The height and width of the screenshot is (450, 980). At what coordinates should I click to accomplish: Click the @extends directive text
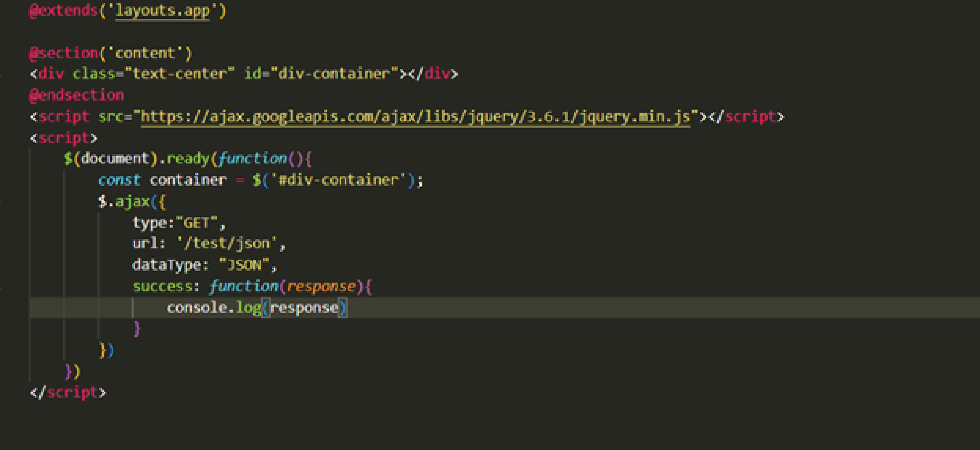pos(64,11)
